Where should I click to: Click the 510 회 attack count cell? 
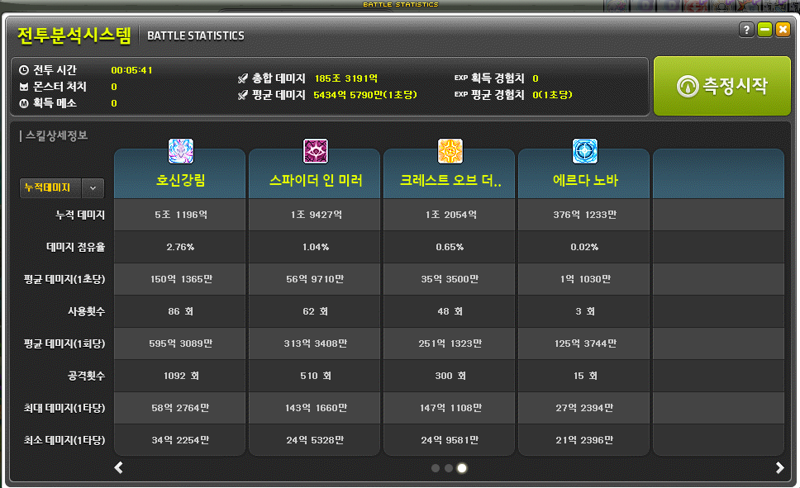pos(315,376)
